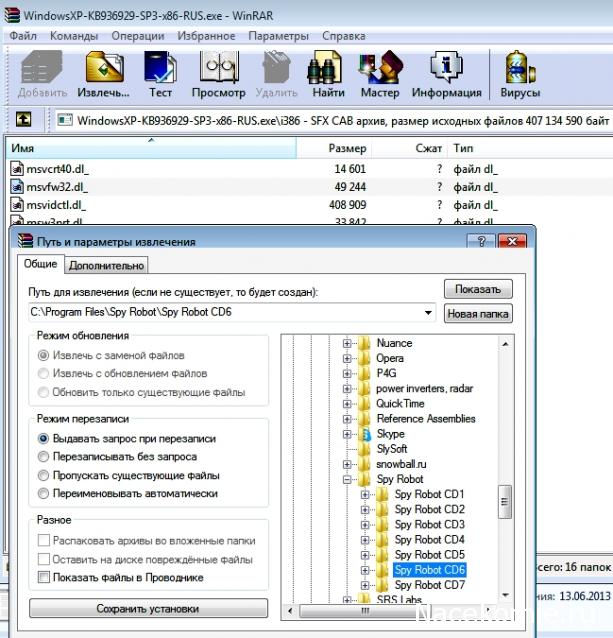Select msvcrt40.dl_ file icon
Screen dimensions: 613x638
click(17, 169)
